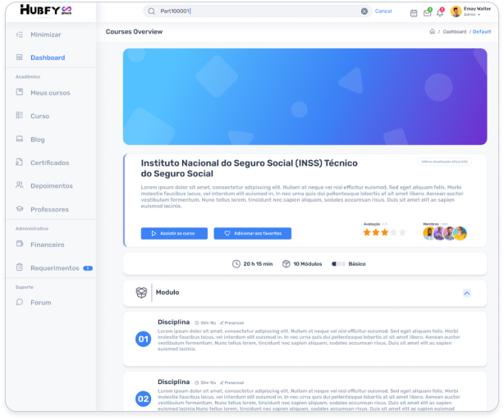Click the Financeiro wallet icon
The width and height of the screenshot is (504, 420).
[20, 244]
